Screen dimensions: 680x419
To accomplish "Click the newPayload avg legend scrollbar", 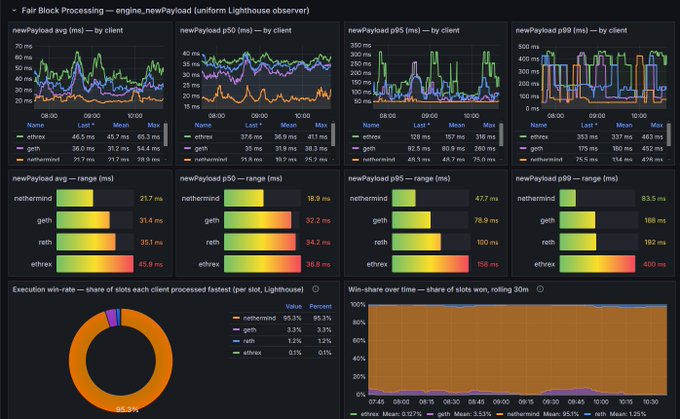I will (165, 134).
